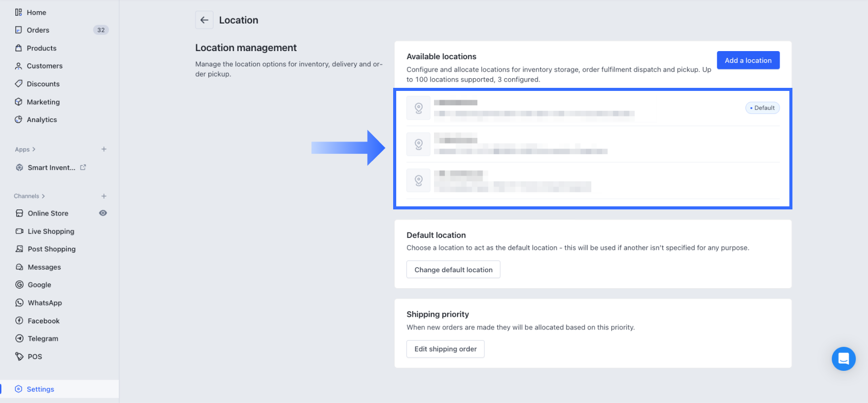Add a new channel with plus icon
Viewport: 868px width, 403px height.
[x=104, y=196]
